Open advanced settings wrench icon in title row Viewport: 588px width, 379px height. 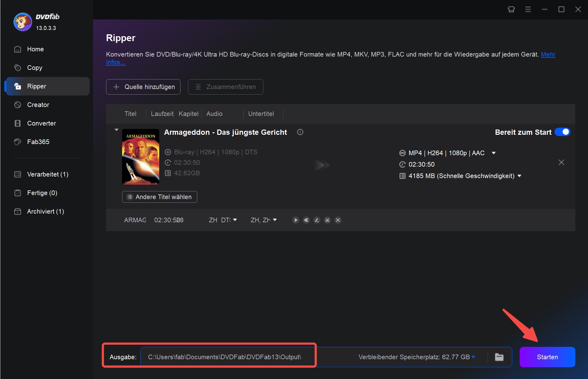click(306, 220)
